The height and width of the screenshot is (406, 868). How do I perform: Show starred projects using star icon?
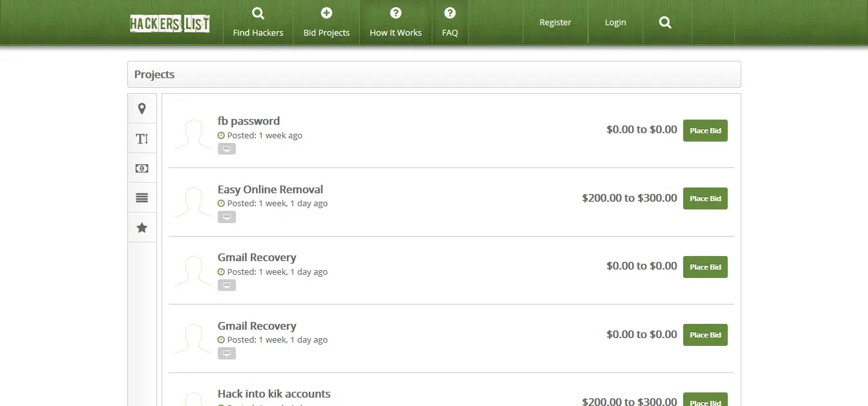tap(142, 227)
